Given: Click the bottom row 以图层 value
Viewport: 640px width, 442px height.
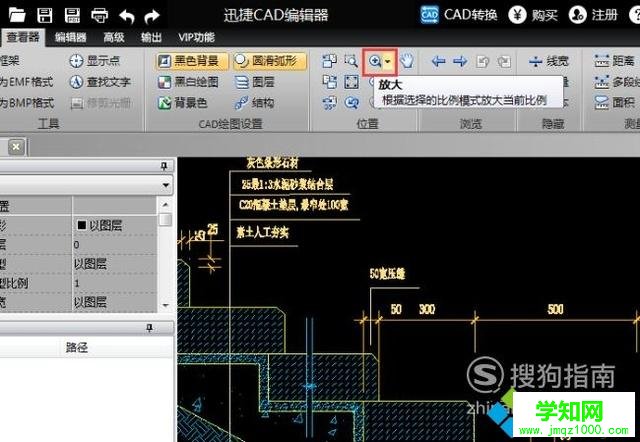Looking at the screenshot, I should coord(90,302).
